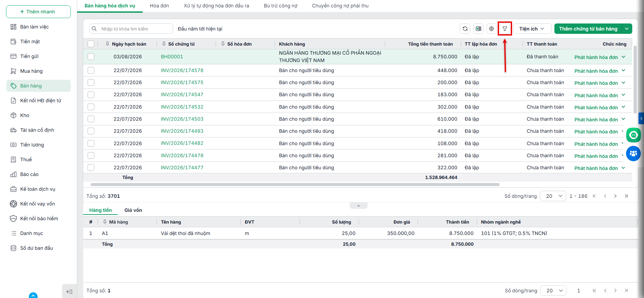
Task: Open voucher INV/2026/174575 link
Action: point(182,82)
